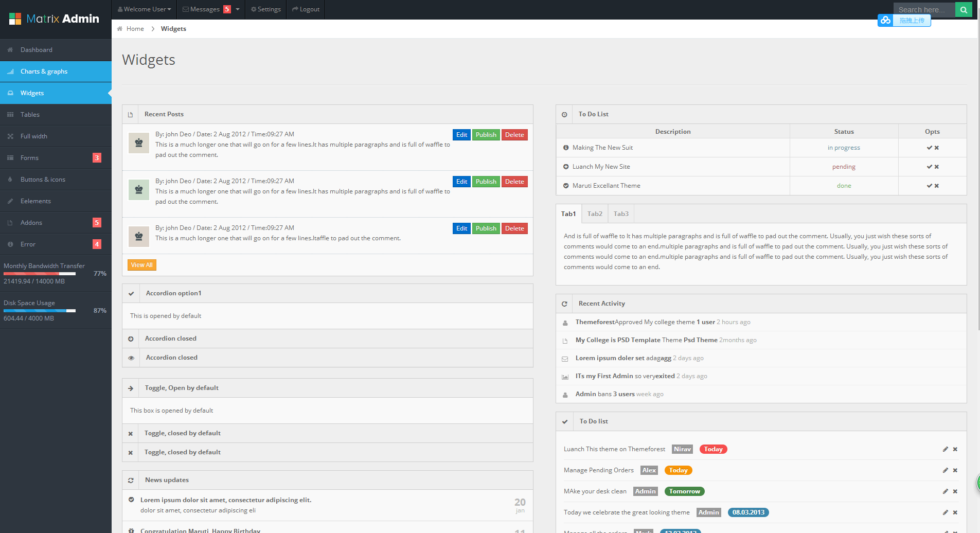980x533 pixels.
Task: Publish the second recent post
Action: click(x=486, y=182)
